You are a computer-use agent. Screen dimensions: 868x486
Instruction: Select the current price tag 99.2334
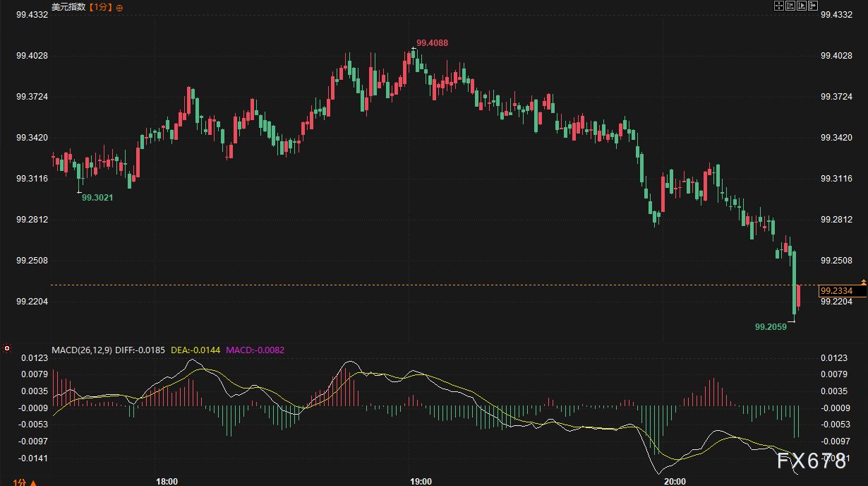click(x=836, y=291)
